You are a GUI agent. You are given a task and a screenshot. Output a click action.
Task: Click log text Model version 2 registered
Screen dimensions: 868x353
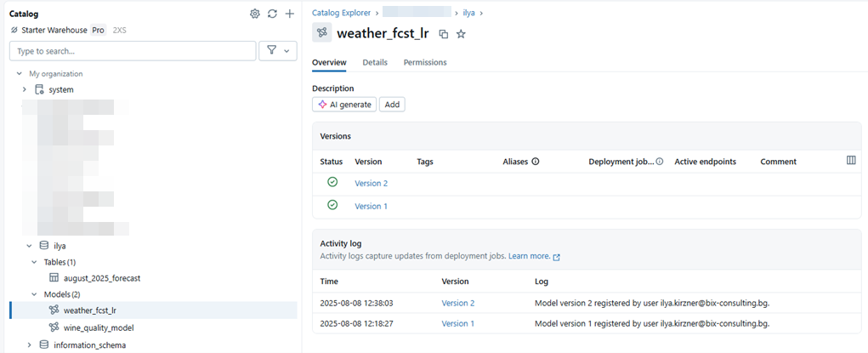coord(652,303)
